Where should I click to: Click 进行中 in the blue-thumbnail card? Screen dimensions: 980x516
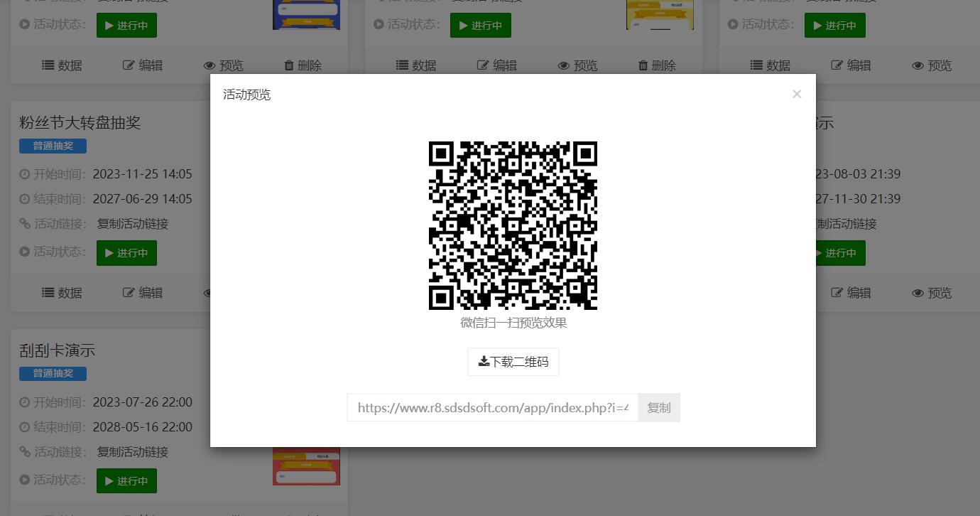[x=126, y=26]
